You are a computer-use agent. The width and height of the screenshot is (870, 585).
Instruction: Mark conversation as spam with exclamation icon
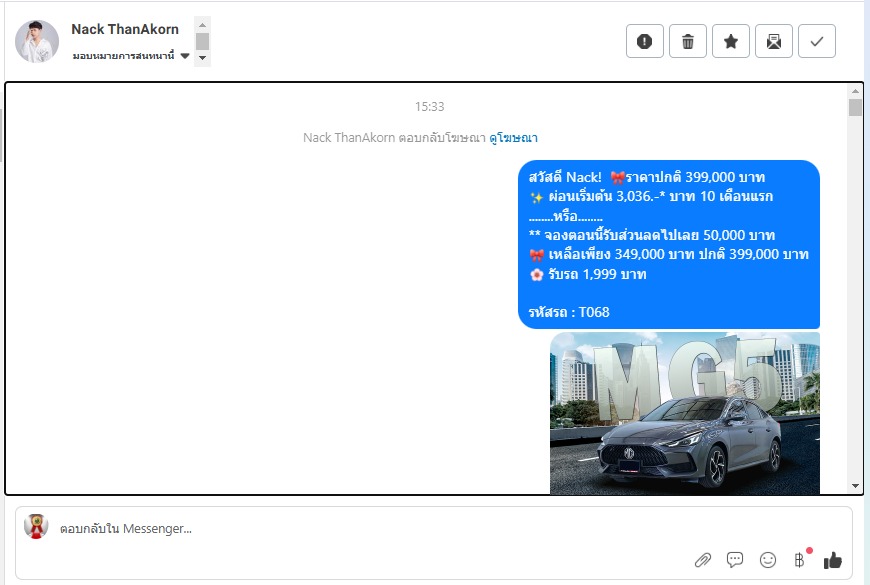[x=645, y=41]
